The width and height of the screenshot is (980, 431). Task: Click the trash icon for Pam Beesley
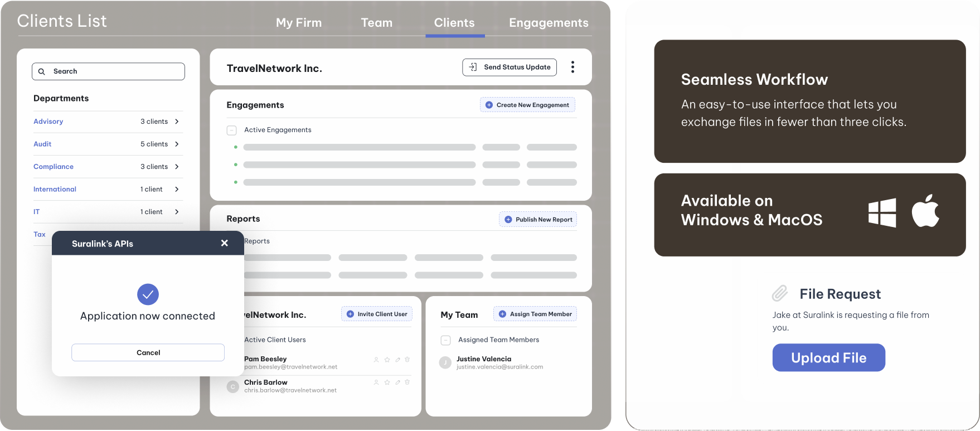point(407,360)
